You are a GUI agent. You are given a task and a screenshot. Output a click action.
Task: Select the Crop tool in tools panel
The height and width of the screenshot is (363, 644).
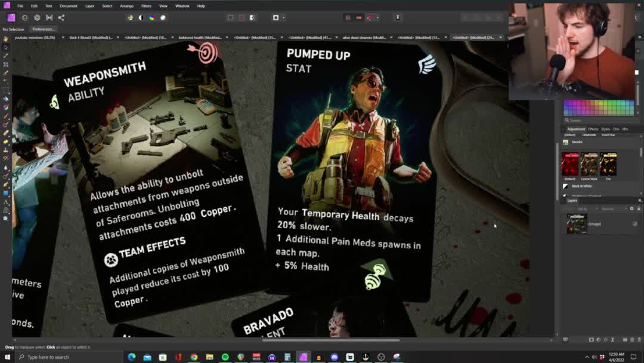click(x=6, y=64)
